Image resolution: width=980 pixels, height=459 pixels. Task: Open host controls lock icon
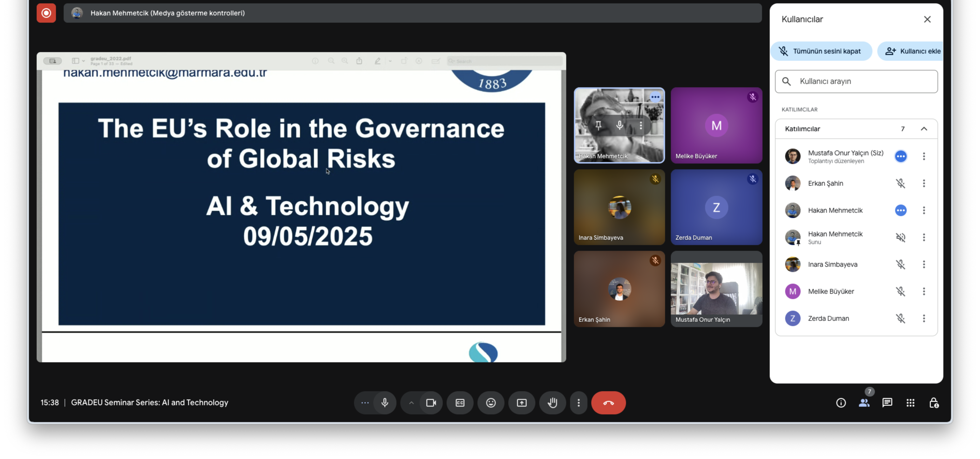(x=934, y=403)
